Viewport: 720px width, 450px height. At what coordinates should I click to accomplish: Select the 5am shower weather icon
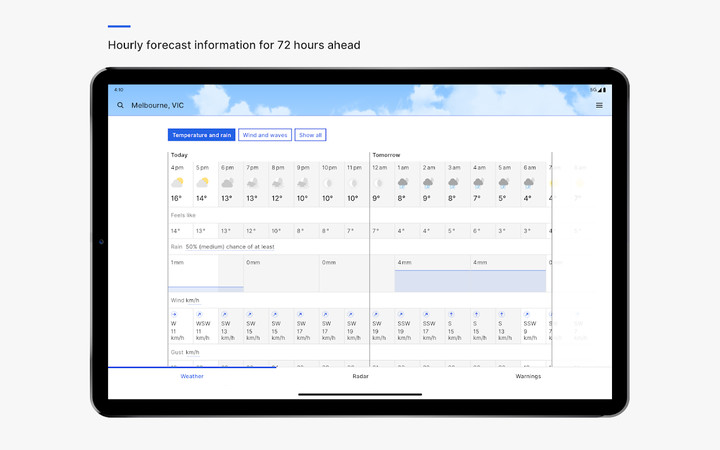[504, 183]
